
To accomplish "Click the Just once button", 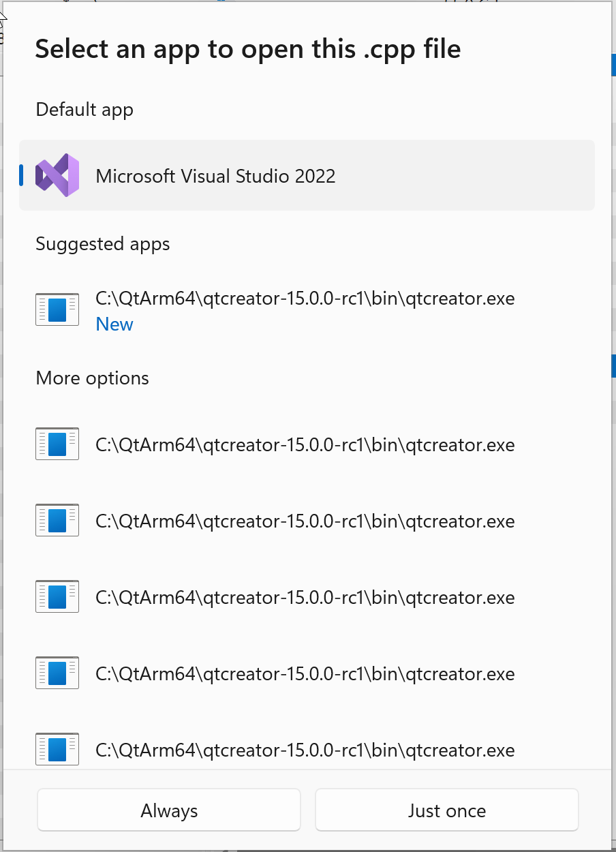I will (x=446, y=810).
